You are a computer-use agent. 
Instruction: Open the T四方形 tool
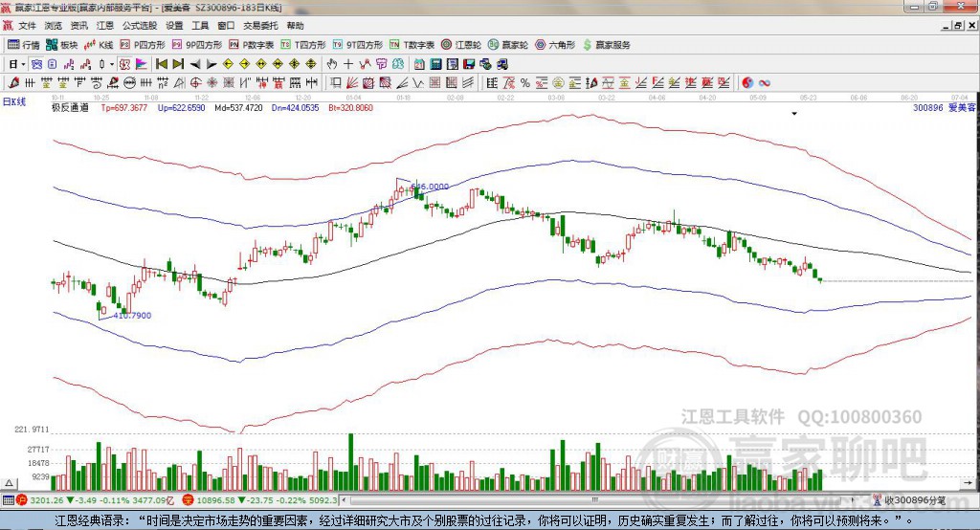coord(303,45)
